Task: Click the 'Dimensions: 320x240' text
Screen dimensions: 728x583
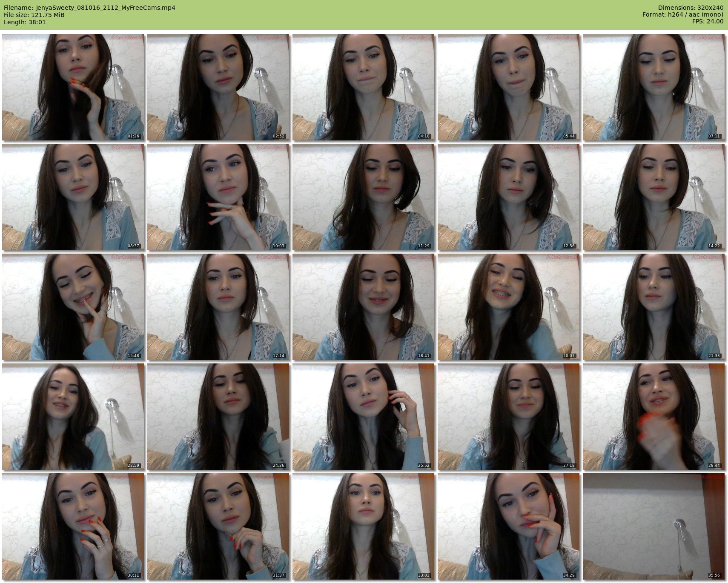Action: [691, 8]
